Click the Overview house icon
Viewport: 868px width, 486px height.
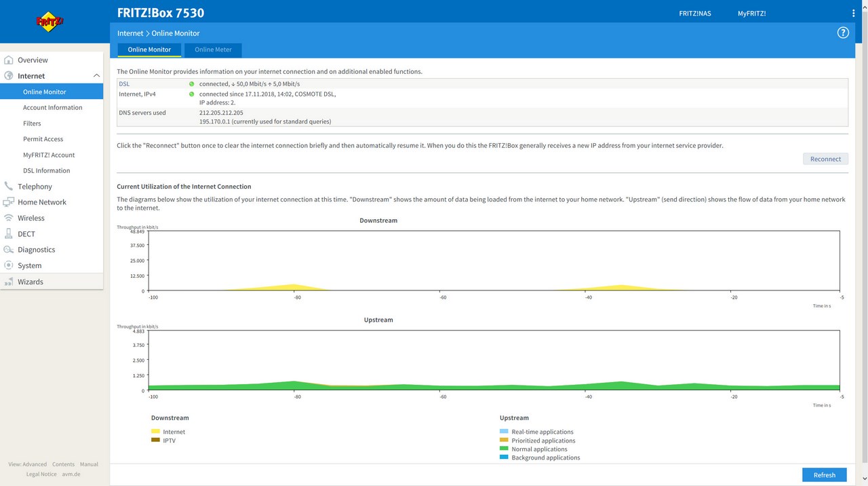pyautogui.click(x=9, y=60)
